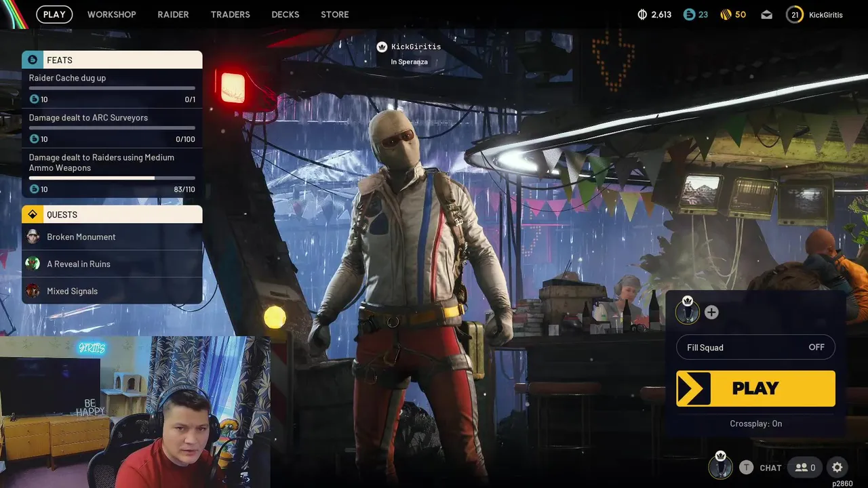
Task: Click the 'In Speranza' status text
Action: point(409,62)
